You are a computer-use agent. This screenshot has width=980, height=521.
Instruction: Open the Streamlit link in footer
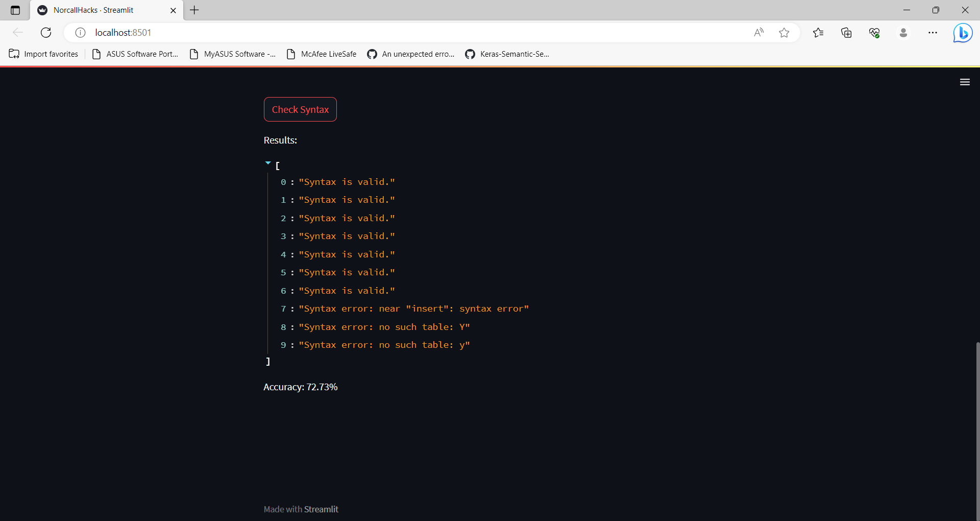pyautogui.click(x=321, y=509)
